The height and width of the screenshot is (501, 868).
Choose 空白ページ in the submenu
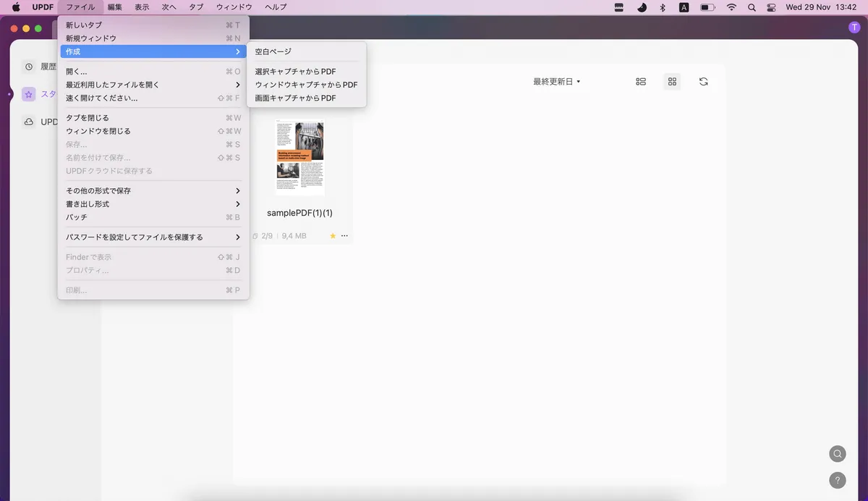coord(307,52)
